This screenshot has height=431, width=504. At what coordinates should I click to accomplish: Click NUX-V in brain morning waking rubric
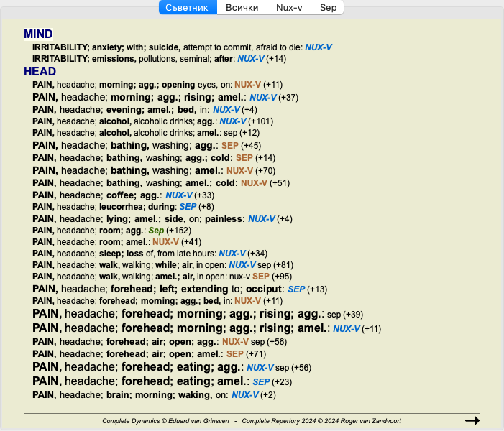pyautogui.click(x=245, y=395)
